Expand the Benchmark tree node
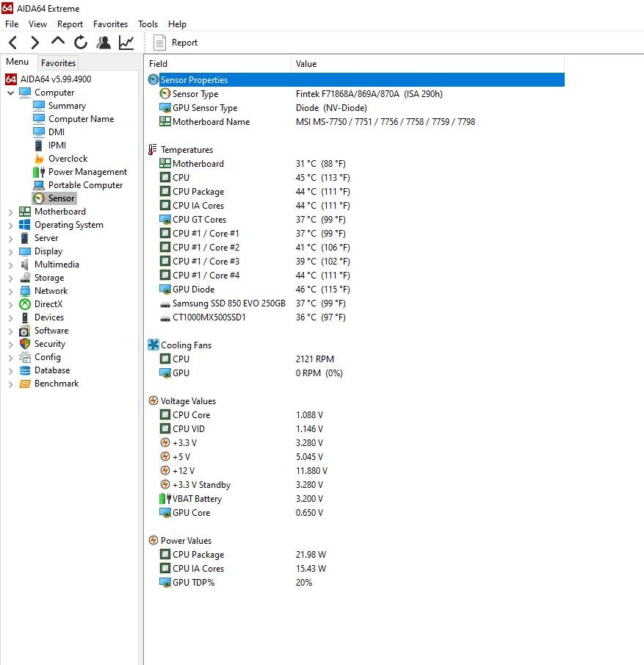Image resolution: width=644 pixels, height=665 pixels. (x=10, y=384)
